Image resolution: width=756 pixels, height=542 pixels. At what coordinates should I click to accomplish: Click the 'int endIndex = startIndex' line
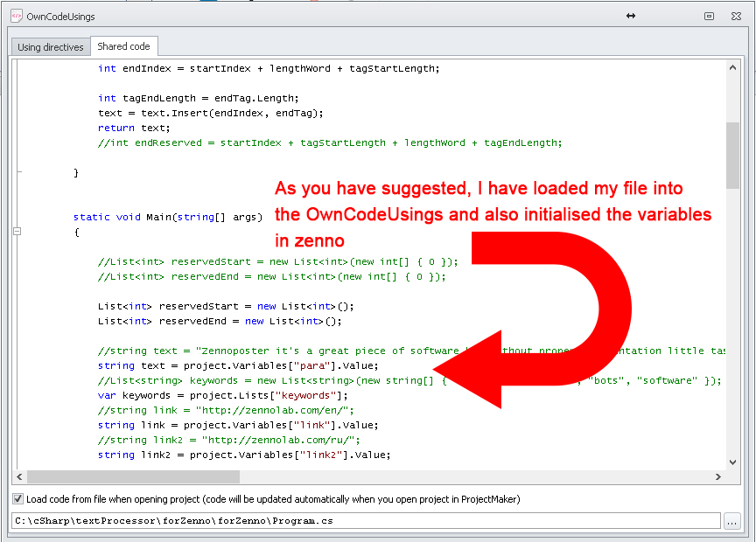pyautogui.click(x=269, y=68)
